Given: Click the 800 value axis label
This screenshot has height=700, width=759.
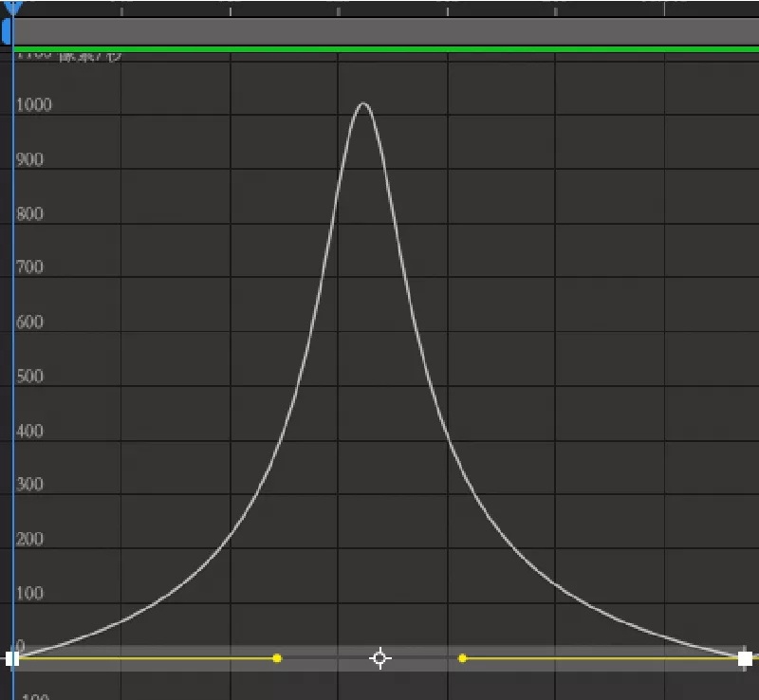Looking at the screenshot, I should [x=29, y=214].
